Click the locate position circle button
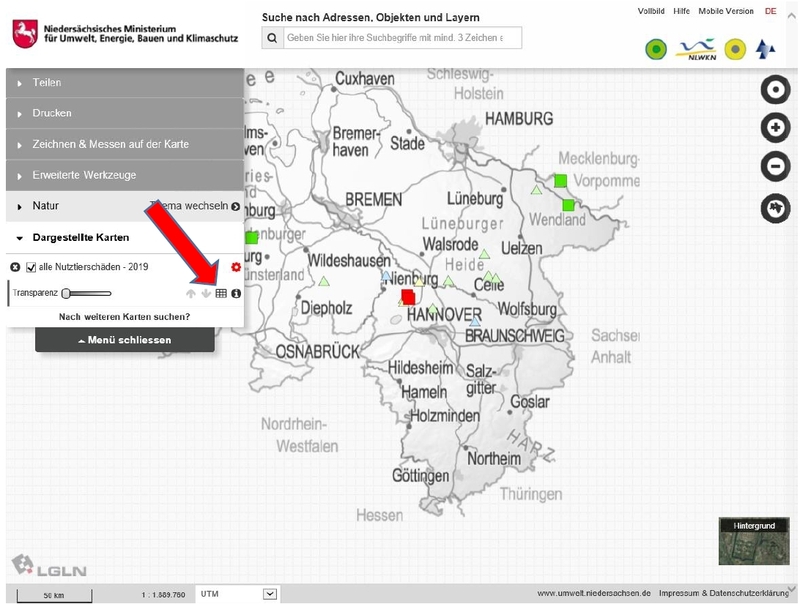This screenshot has height=604, width=800. click(x=775, y=90)
